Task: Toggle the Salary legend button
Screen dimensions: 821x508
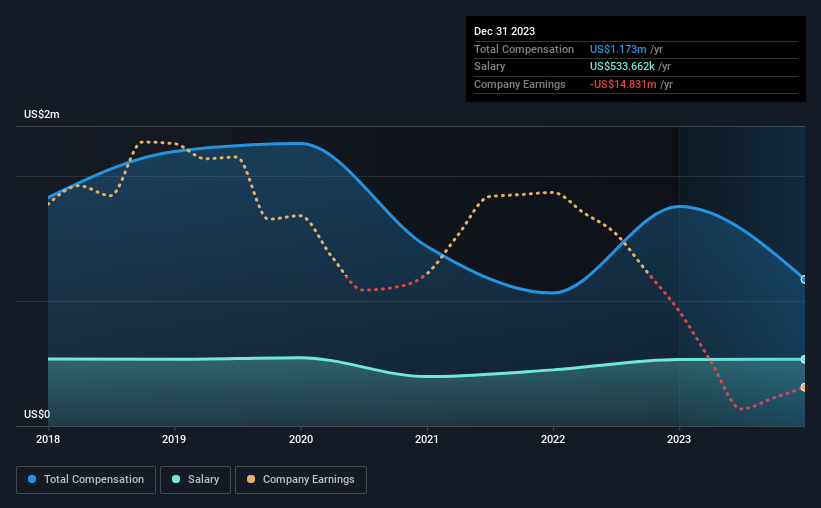Action: coord(195,480)
